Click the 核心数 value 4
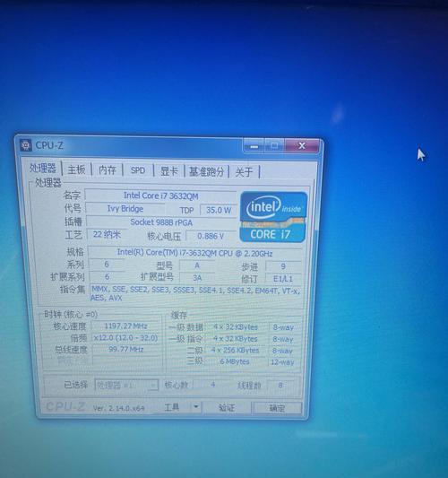448x478 pixels. point(213,385)
